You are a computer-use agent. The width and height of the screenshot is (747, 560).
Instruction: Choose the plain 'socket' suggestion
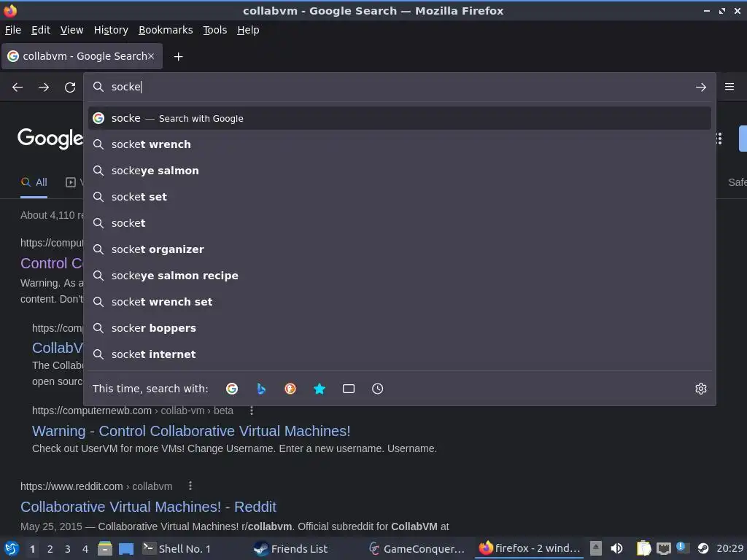[399, 223]
